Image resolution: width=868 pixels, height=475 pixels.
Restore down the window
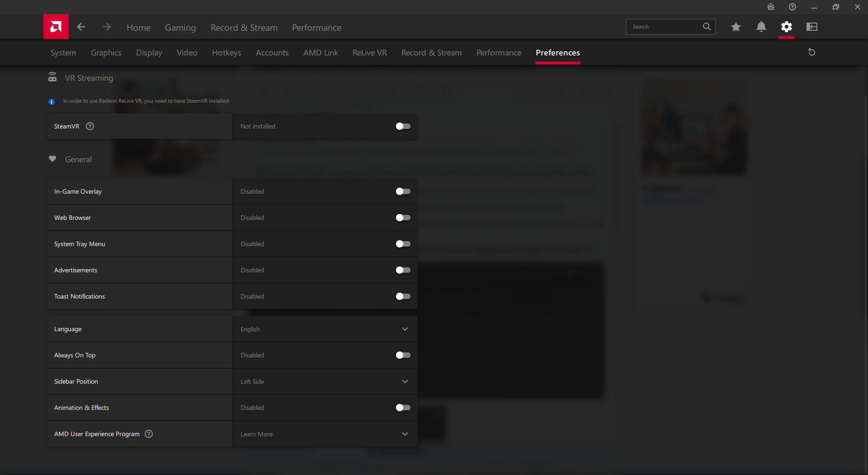(836, 7)
